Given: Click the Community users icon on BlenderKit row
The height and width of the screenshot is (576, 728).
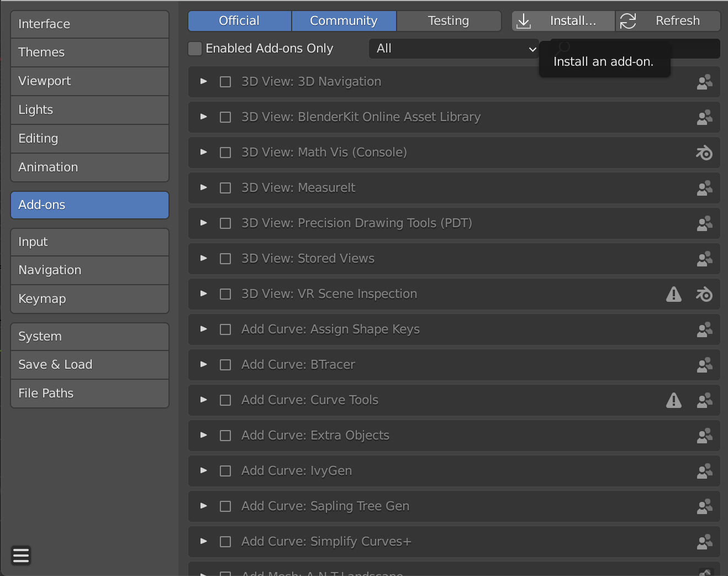Looking at the screenshot, I should pos(704,117).
